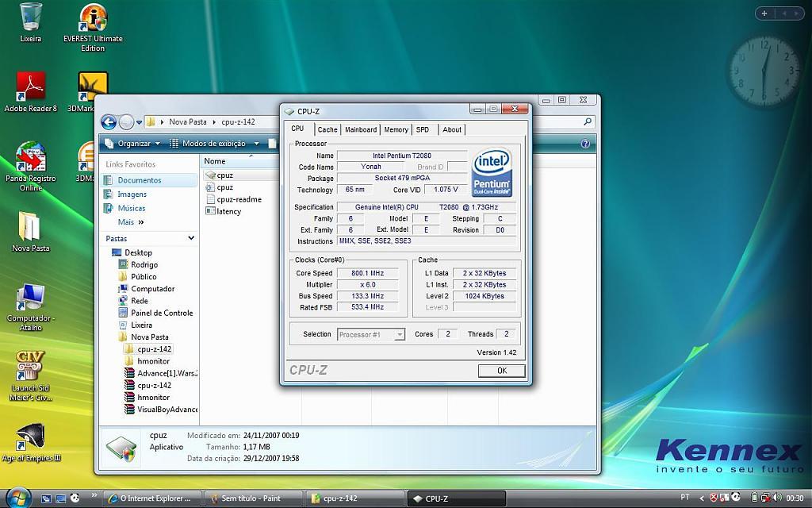The width and height of the screenshot is (812, 508).
Task: Select cpuz settings file with gear icon
Action: (220, 187)
